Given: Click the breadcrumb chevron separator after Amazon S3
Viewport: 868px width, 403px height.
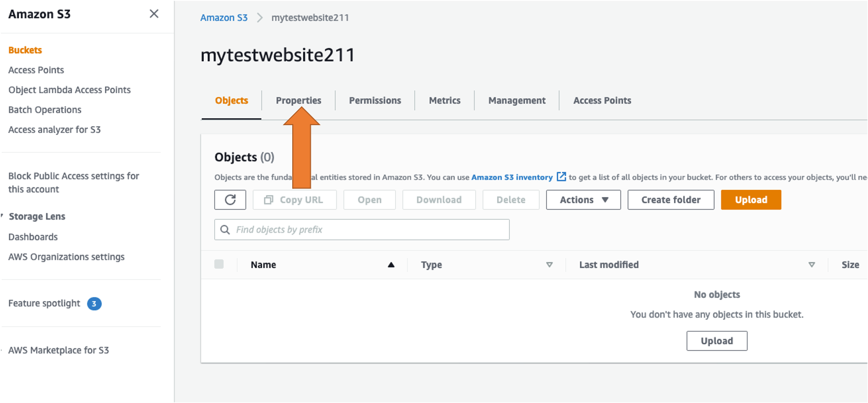Looking at the screenshot, I should [x=260, y=17].
